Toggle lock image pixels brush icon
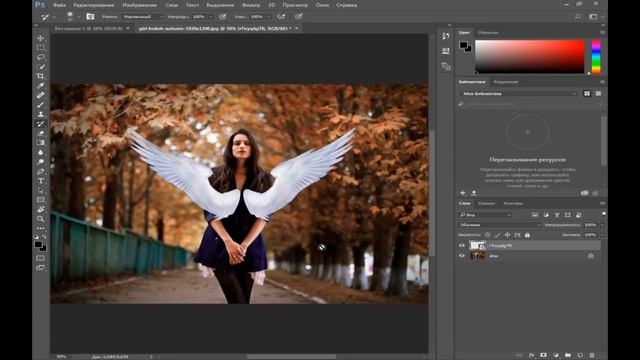Image resolution: width=640 pixels, height=360 pixels. pyautogui.click(x=498, y=235)
